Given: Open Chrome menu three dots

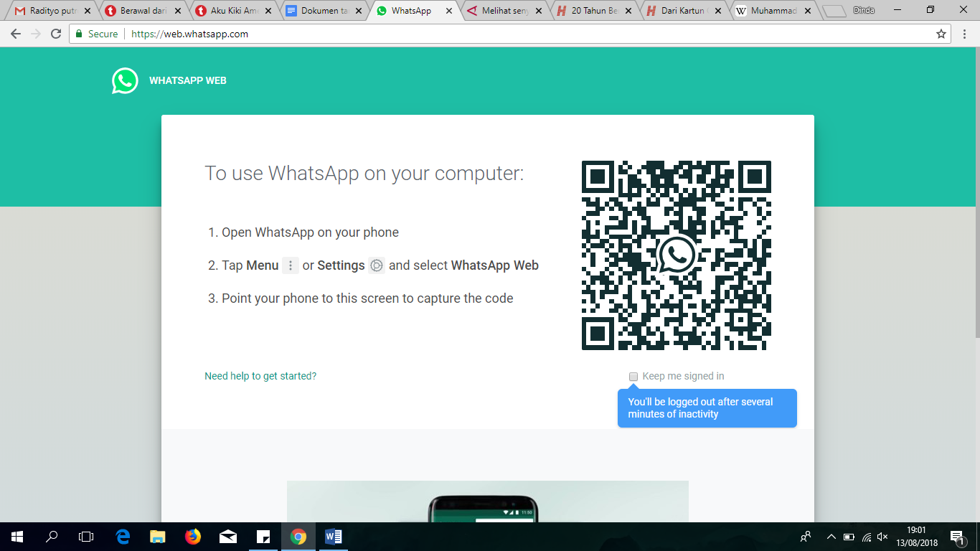Looking at the screenshot, I should tap(965, 34).
